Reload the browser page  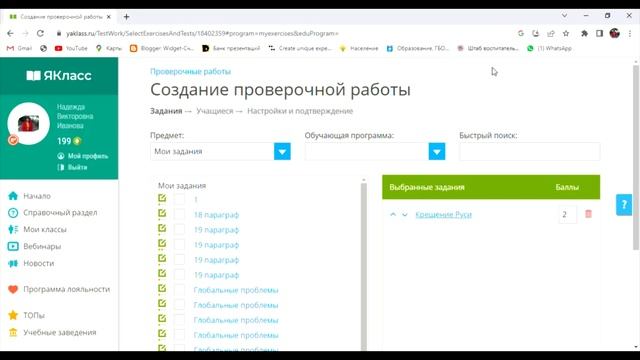click(x=40, y=33)
